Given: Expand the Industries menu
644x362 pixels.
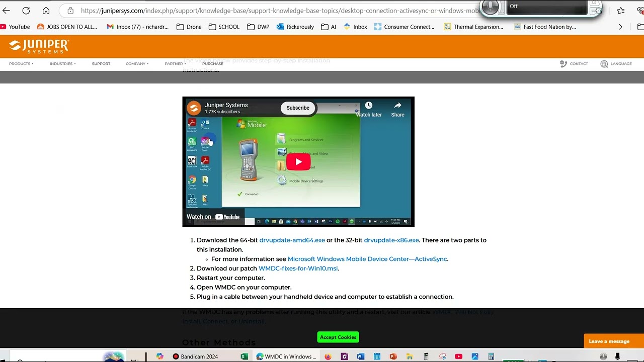Looking at the screenshot, I should click(63, 64).
